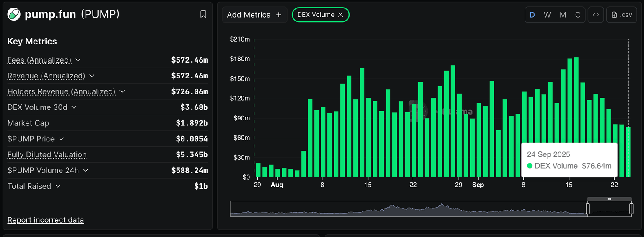Remove the DEX Volume metric chip
This screenshot has height=237, width=644.
(x=340, y=15)
